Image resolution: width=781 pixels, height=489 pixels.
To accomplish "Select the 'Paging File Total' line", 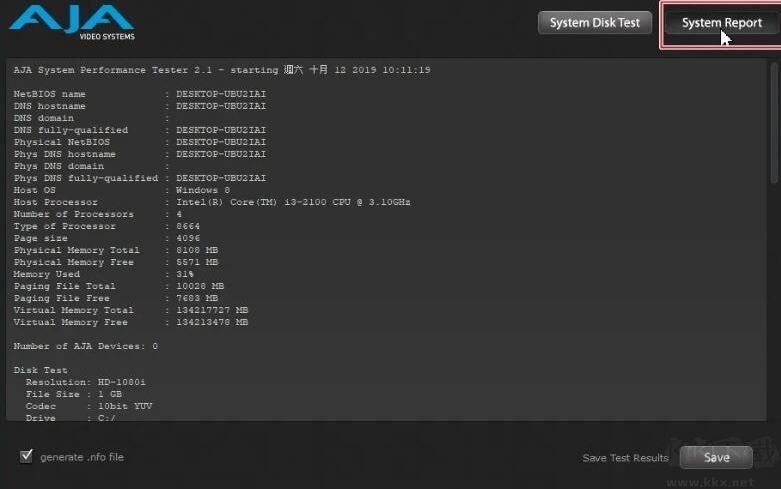I will 119,286.
